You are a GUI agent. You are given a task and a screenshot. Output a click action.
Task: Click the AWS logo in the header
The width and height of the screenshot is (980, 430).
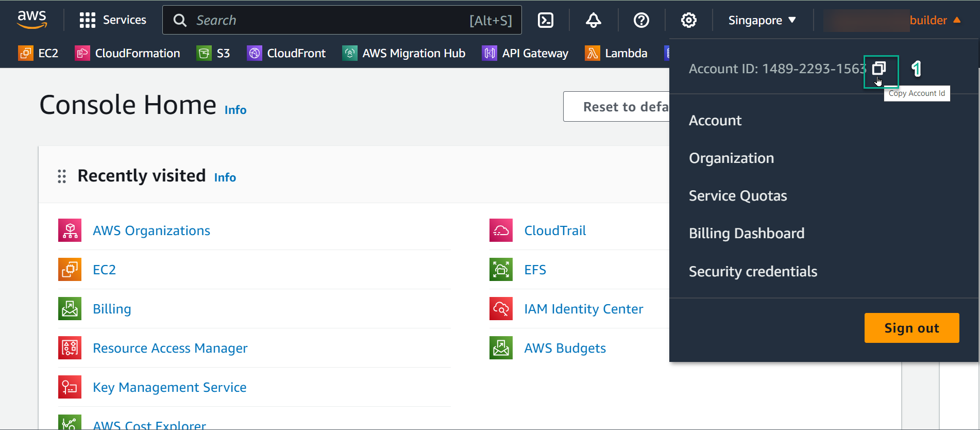pyautogui.click(x=32, y=20)
